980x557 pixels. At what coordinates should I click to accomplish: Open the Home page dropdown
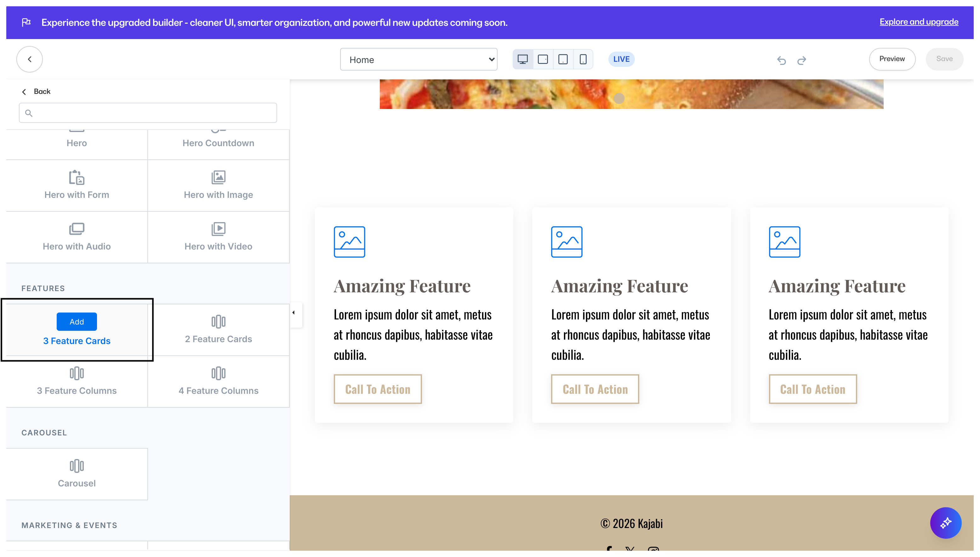point(418,59)
